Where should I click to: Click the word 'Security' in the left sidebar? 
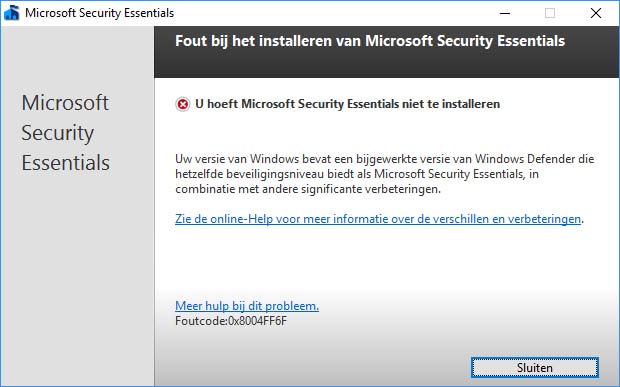coord(58,134)
